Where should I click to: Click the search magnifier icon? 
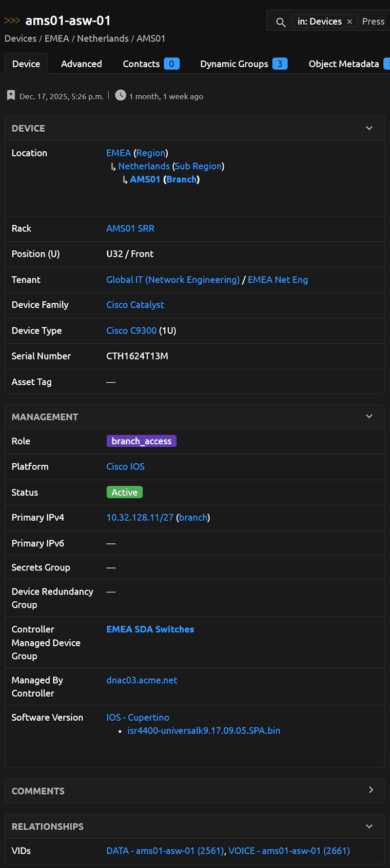pyautogui.click(x=281, y=22)
